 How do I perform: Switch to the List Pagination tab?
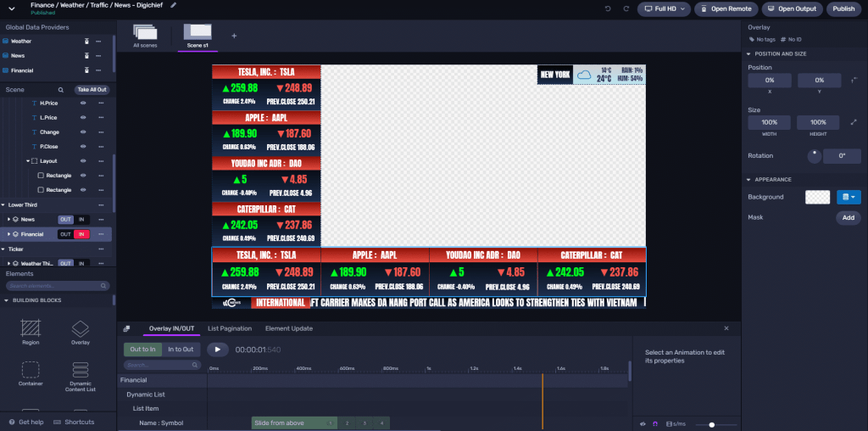[230, 328]
